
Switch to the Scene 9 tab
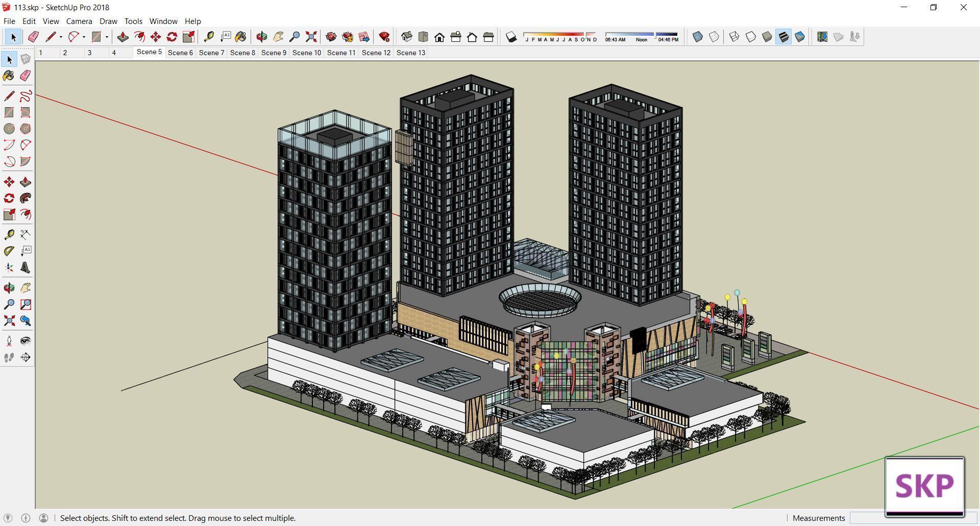pyautogui.click(x=274, y=53)
